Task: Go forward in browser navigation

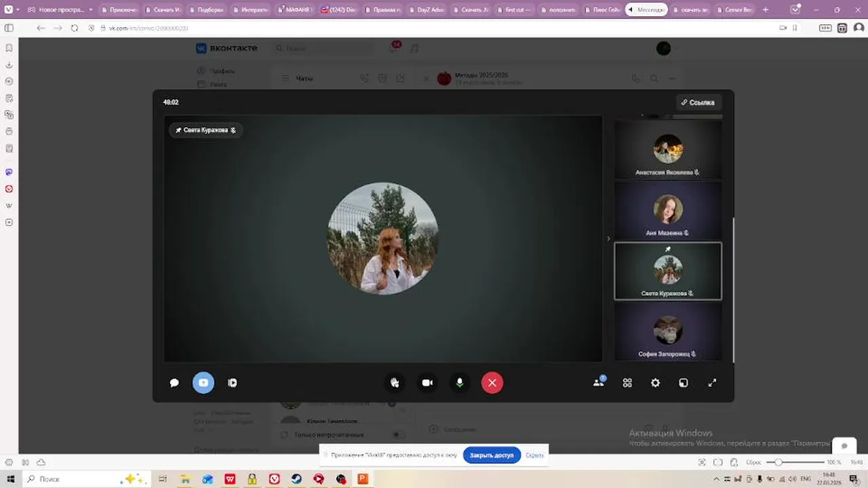Action: [58, 28]
